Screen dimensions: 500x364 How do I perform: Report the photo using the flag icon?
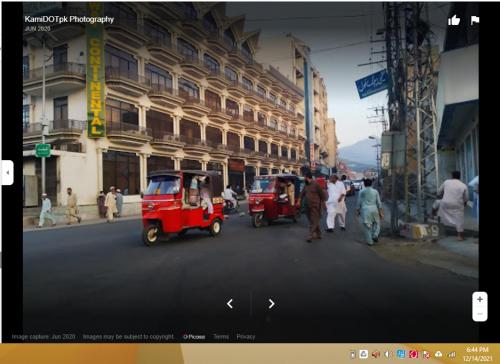point(475,20)
